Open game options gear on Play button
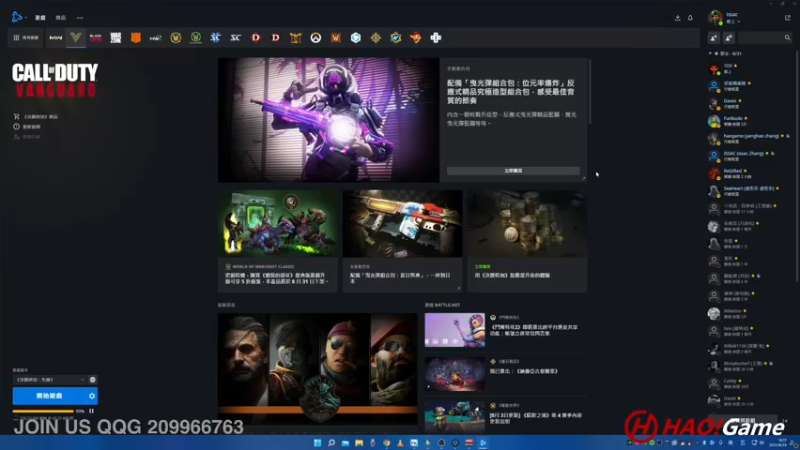 [92, 396]
